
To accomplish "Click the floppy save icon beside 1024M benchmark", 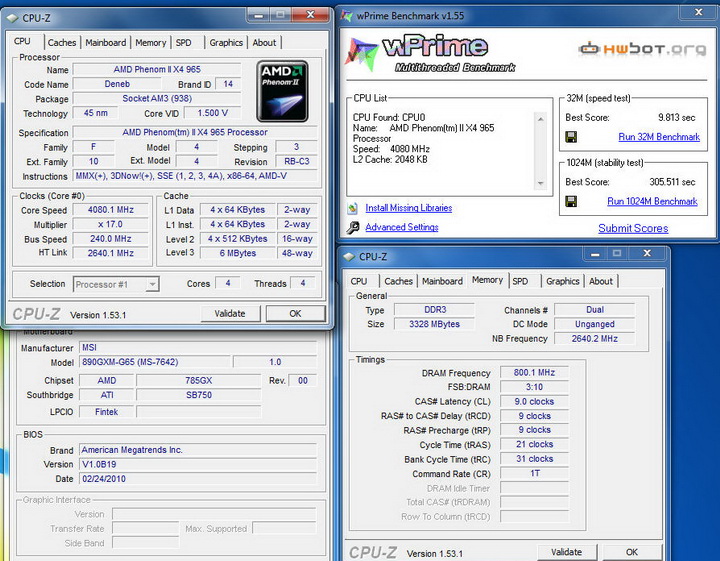I will click(x=570, y=201).
